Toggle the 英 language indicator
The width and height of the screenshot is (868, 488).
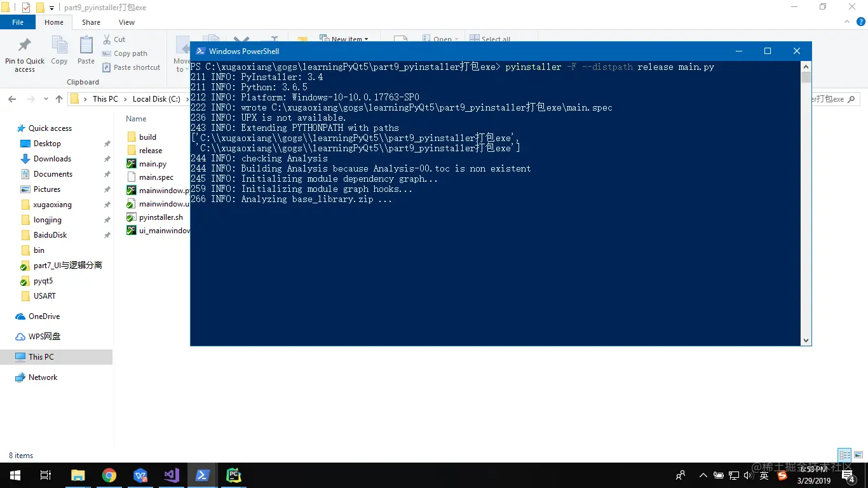(x=763, y=475)
